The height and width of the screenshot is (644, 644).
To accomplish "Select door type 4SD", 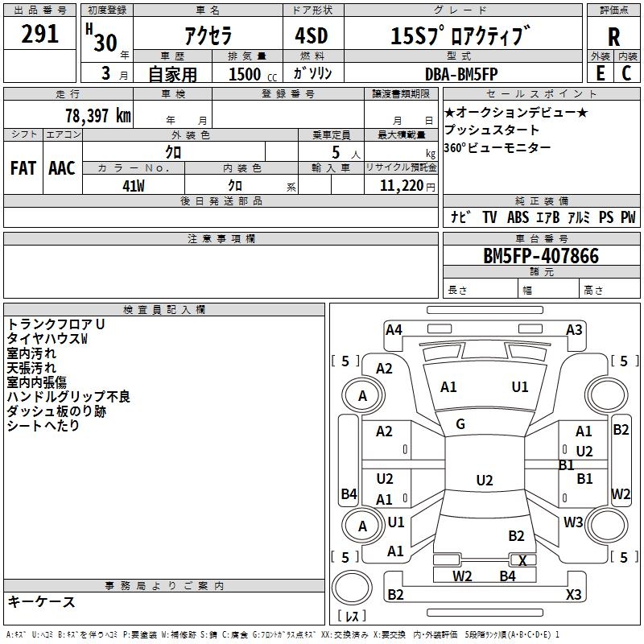I will point(312,35).
